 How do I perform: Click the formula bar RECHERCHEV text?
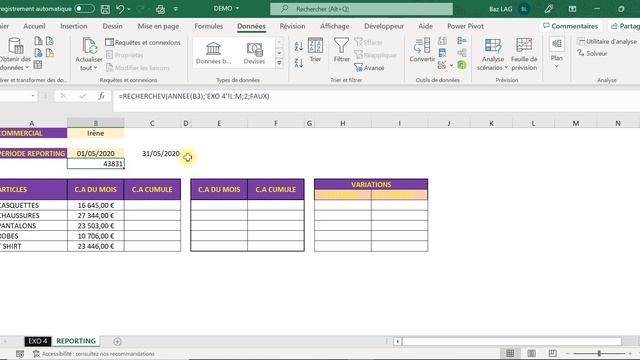(x=194, y=96)
